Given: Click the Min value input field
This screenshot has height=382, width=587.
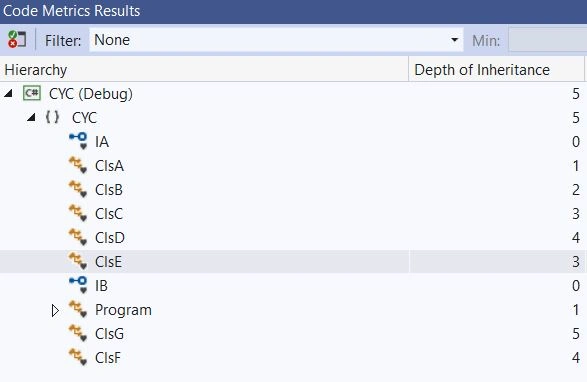Looking at the screenshot, I should (x=548, y=40).
